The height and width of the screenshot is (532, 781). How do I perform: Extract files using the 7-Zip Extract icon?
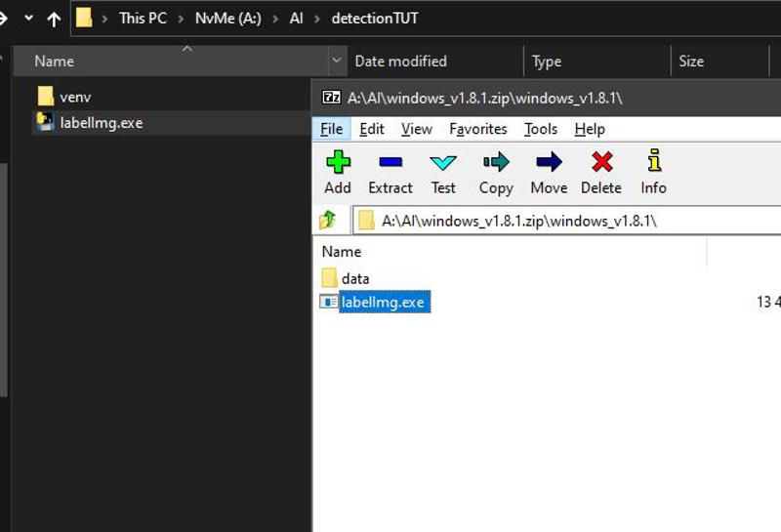point(390,173)
